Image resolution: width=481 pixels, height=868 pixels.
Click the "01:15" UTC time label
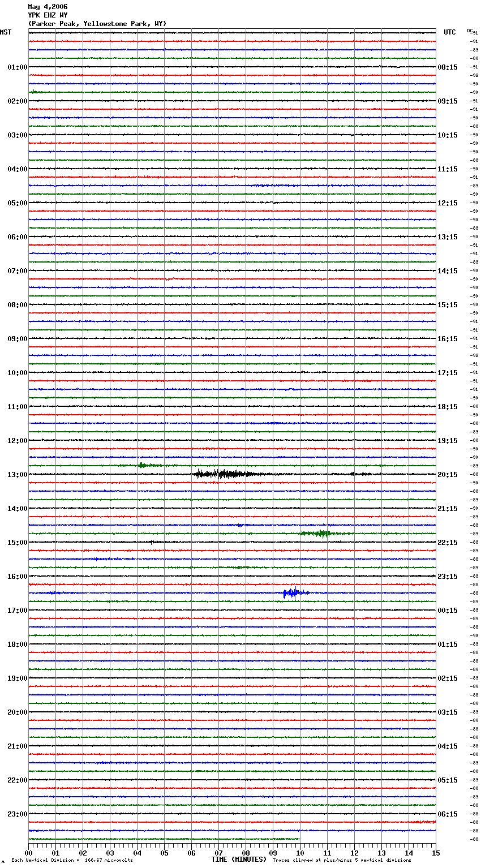pos(448,644)
